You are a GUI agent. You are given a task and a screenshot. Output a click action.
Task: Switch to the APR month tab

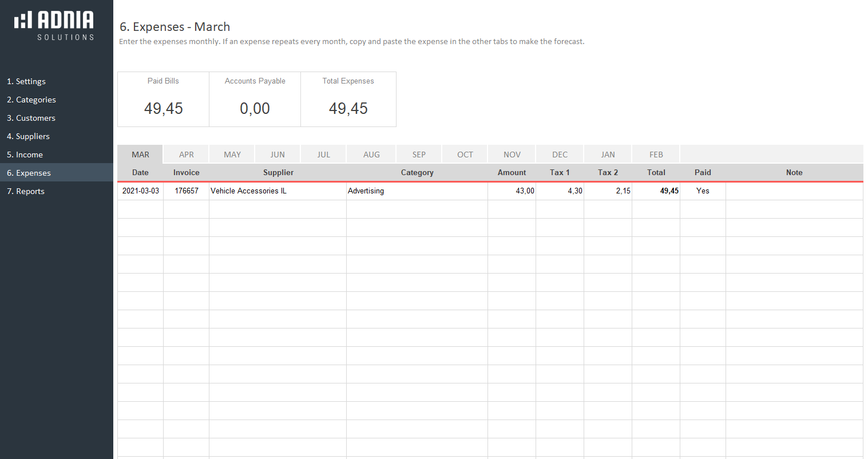coord(186,155)
